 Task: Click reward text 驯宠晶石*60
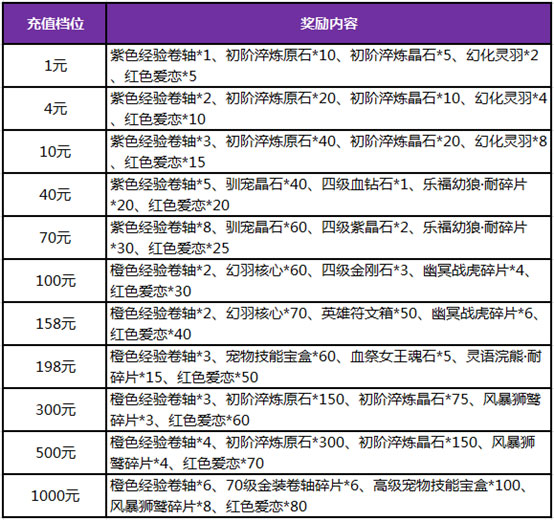tap(266, 228)
